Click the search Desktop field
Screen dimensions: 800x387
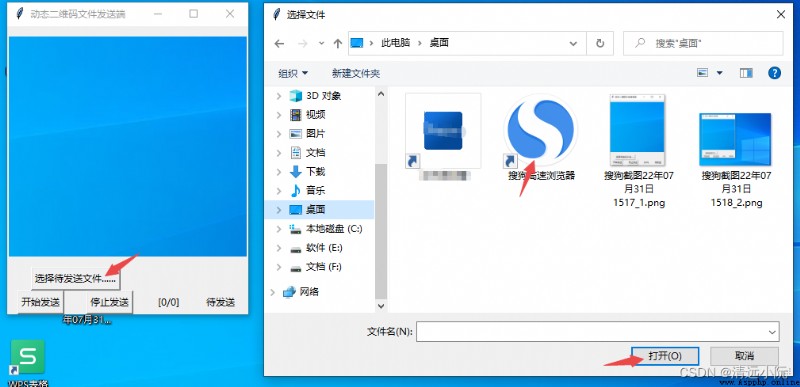click(x=703, y=43)
